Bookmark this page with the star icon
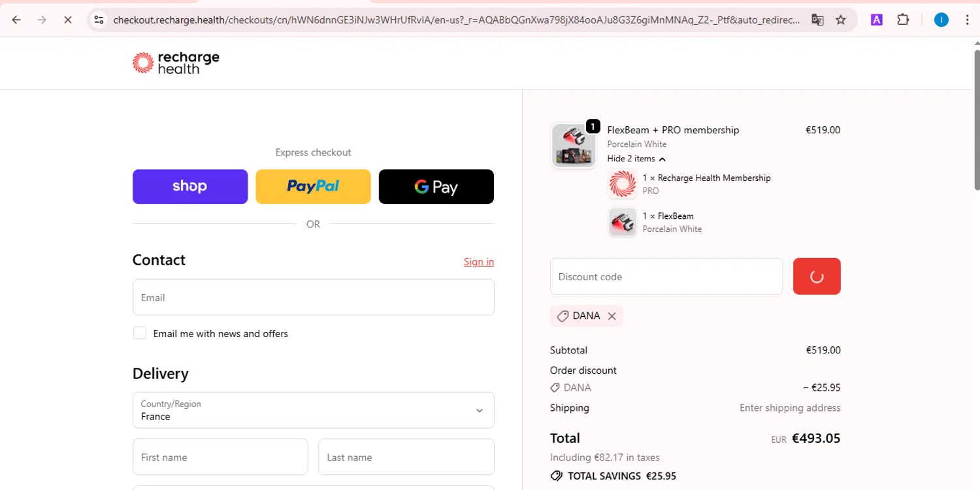Image resolution: width=980 pixels, height=490 pixels. [x=841, y=20]
